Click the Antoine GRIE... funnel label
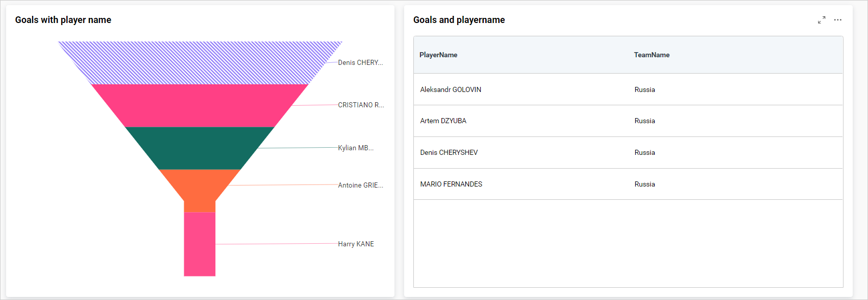This screenshot has height=300, width=868. (360, 186)
